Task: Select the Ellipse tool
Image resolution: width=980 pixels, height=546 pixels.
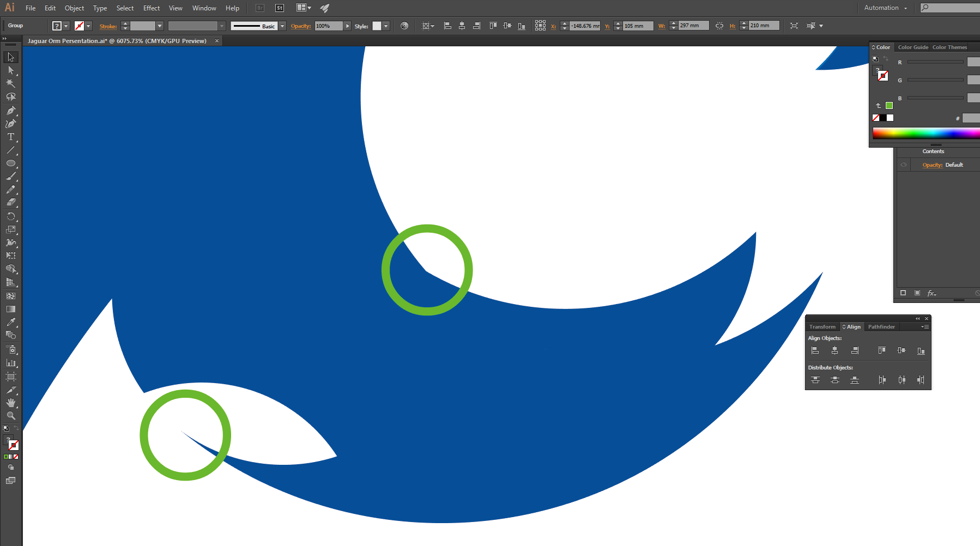Action: 11,163
